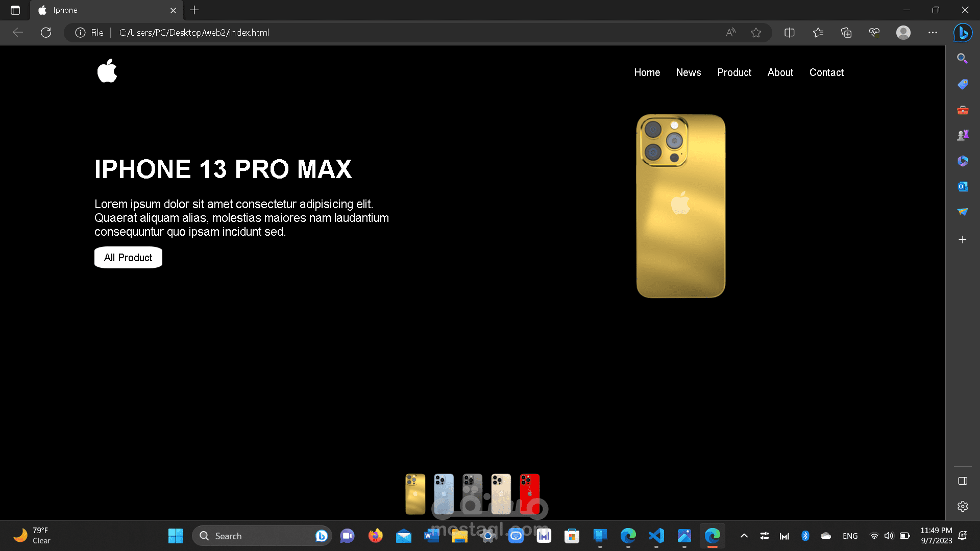The height and width of the screenshot is (551, 980).
Task: Click the address bar URL
Action: click(194, 33)
